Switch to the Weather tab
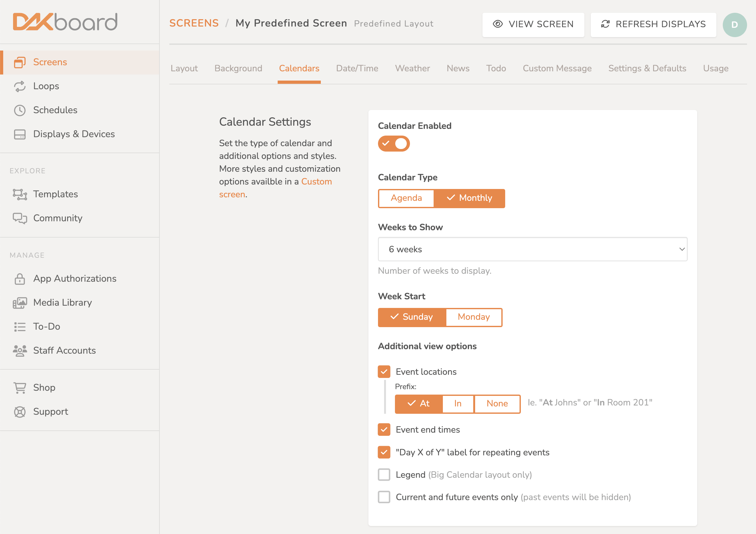 coord(412,68)
